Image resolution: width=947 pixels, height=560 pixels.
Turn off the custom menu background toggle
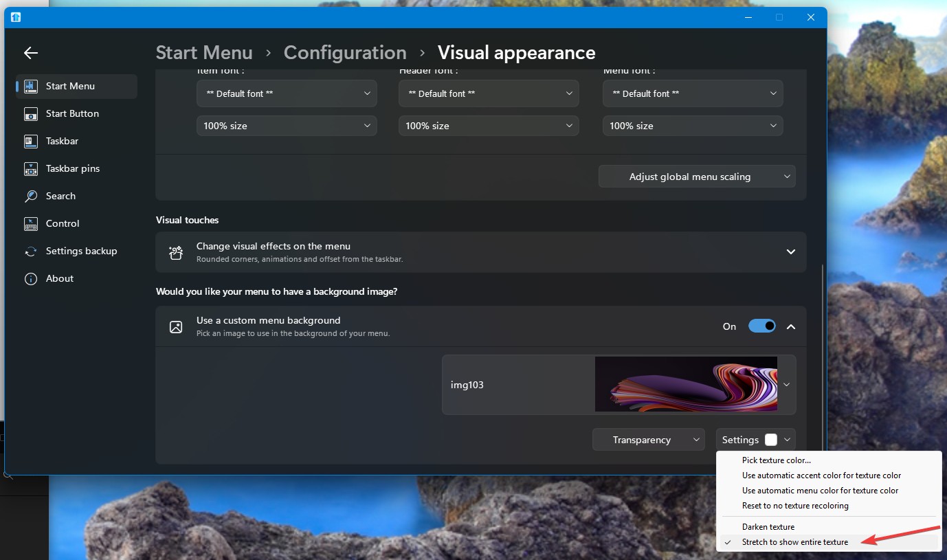761,326
